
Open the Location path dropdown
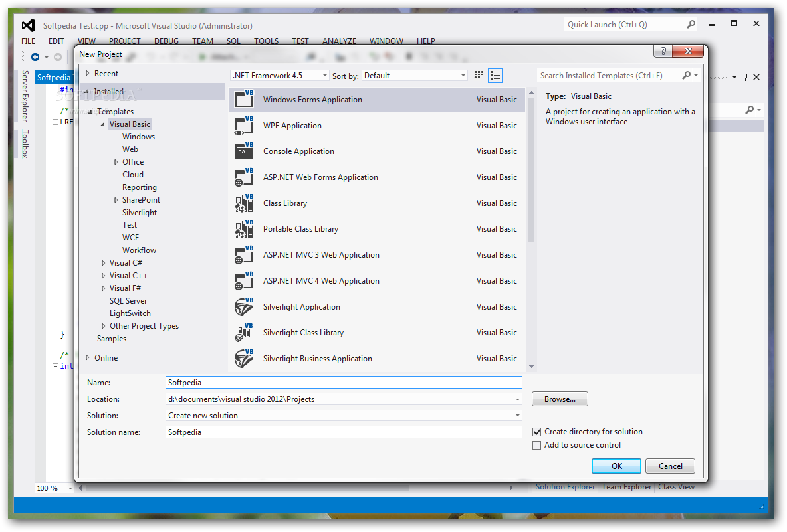pos(518,399)
